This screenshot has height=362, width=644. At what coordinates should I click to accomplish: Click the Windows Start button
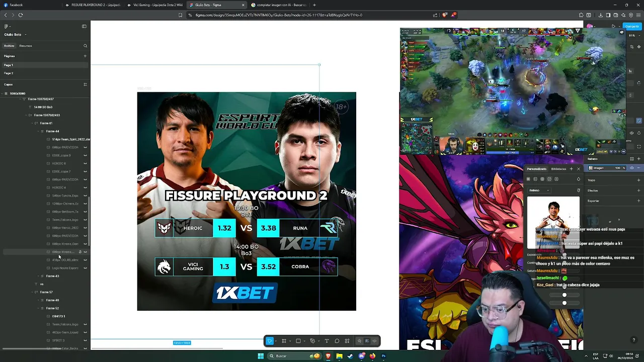coord(261,356)
